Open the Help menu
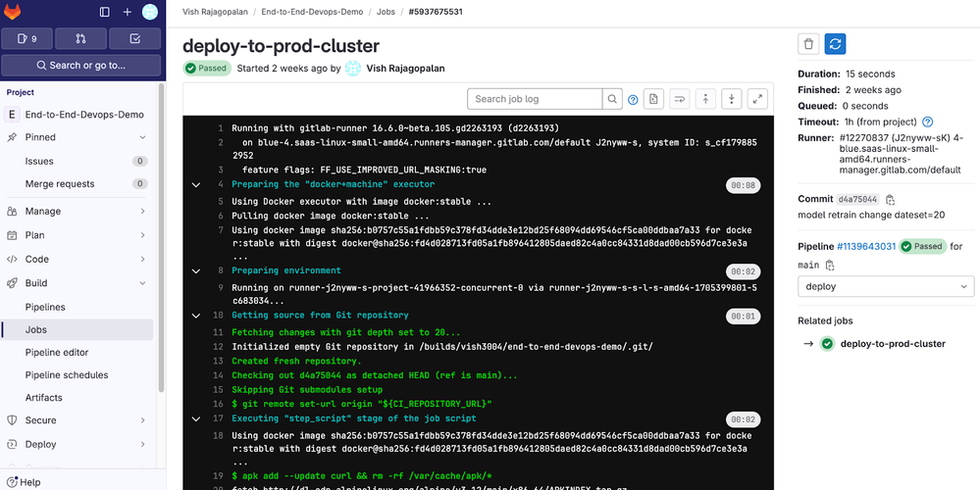The image size is (980, 490). (25, 482)
